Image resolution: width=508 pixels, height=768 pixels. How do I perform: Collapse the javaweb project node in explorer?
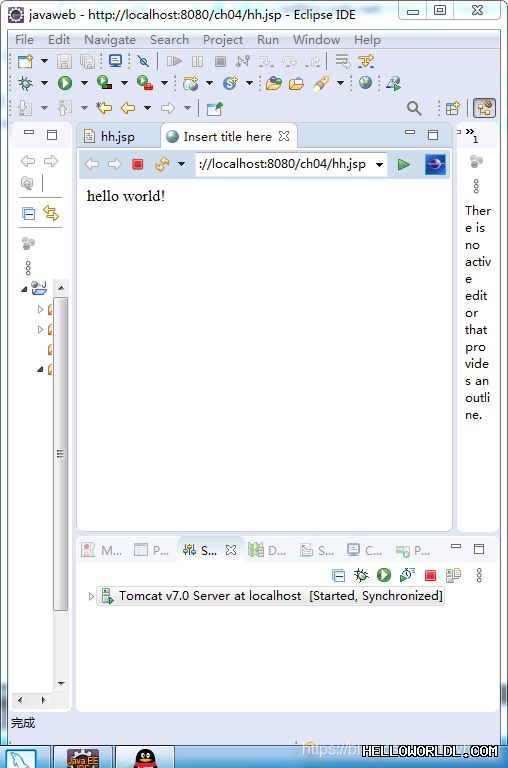(24, 289)
